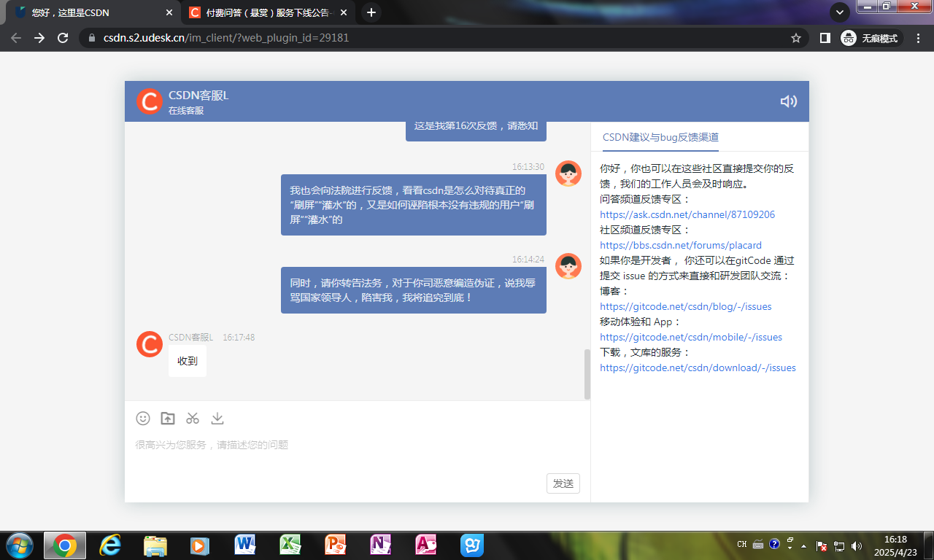Open ask.csdn.net channel 87109206 link

687,214
